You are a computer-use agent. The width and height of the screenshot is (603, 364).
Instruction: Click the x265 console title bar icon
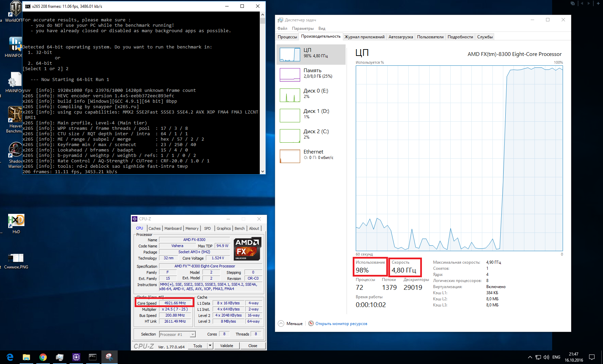point(28,6)
